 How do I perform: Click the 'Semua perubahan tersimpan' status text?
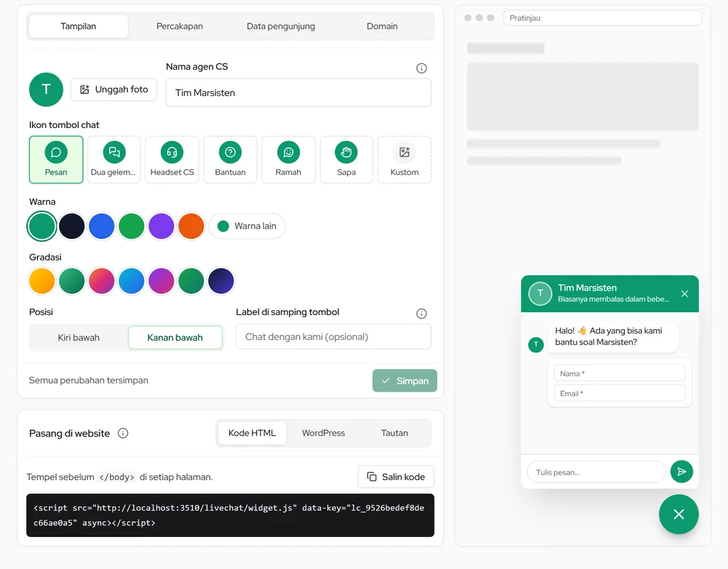pos(89,381)
